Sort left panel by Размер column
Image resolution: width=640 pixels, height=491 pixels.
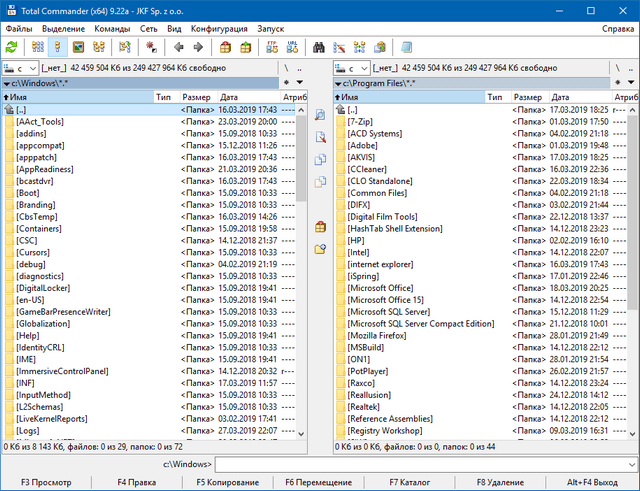point(194,97)
